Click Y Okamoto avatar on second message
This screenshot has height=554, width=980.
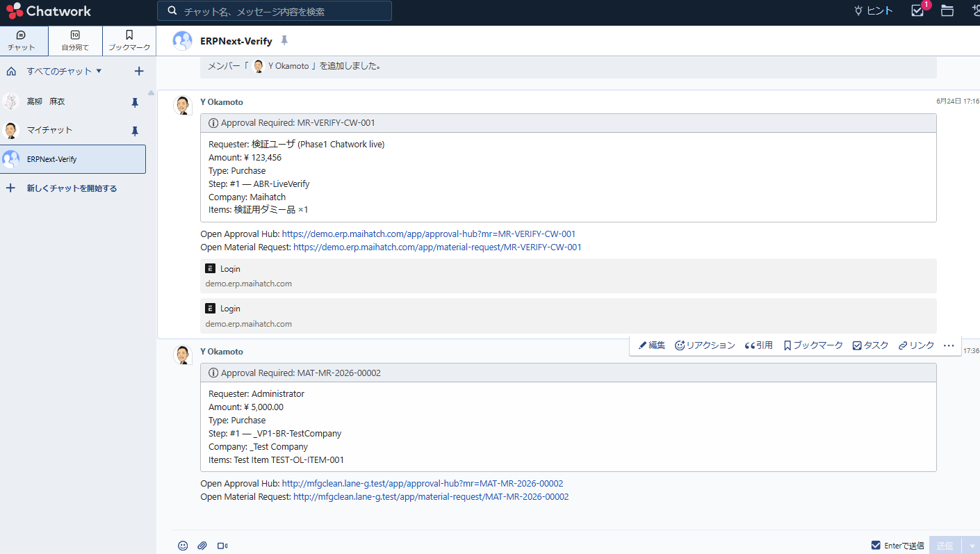[x=182, y=355]
